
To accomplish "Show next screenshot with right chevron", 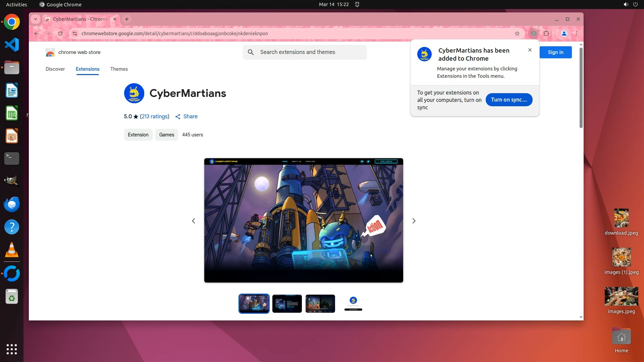I will coord(414,221).
